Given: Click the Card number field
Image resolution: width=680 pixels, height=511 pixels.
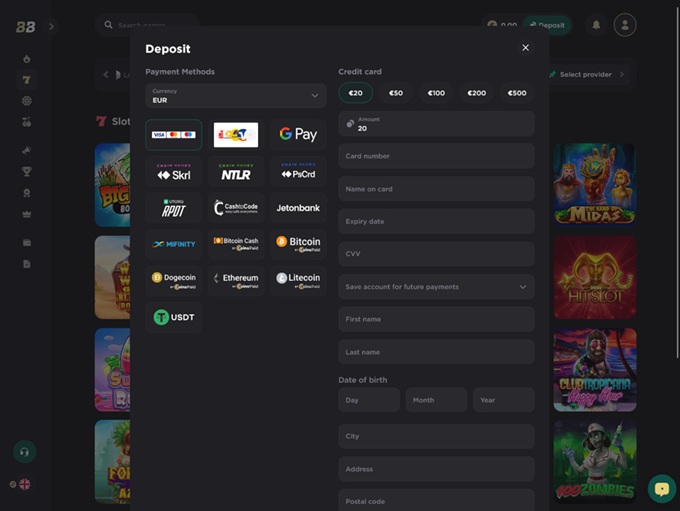Looking at the screenshot, I should click(x=436, y=156).
